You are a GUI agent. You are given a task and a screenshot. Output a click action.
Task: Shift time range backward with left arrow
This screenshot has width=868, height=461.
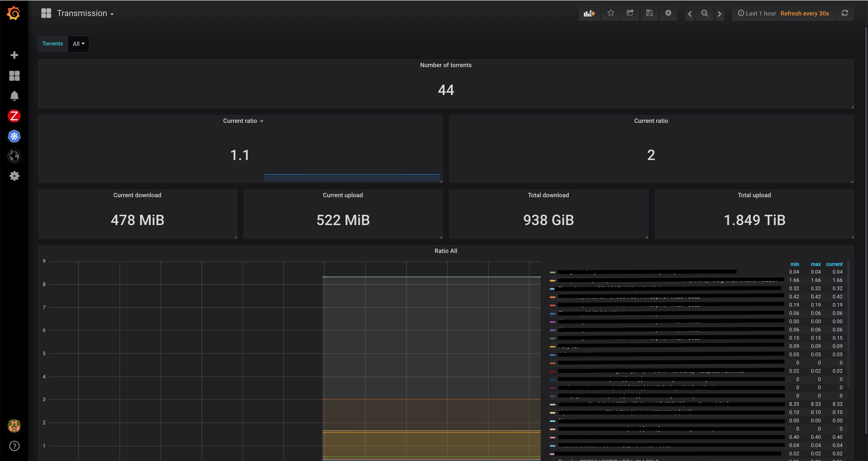pos(689,14)
